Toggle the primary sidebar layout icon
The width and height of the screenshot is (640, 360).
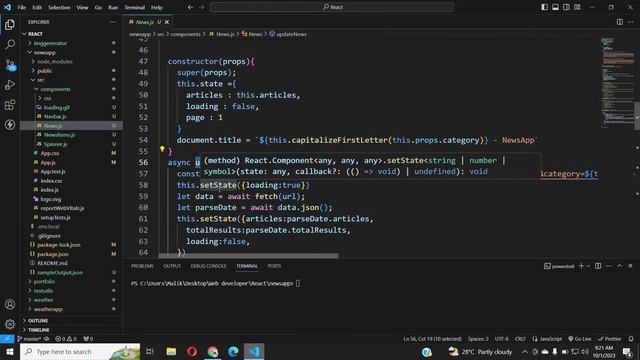544,7
